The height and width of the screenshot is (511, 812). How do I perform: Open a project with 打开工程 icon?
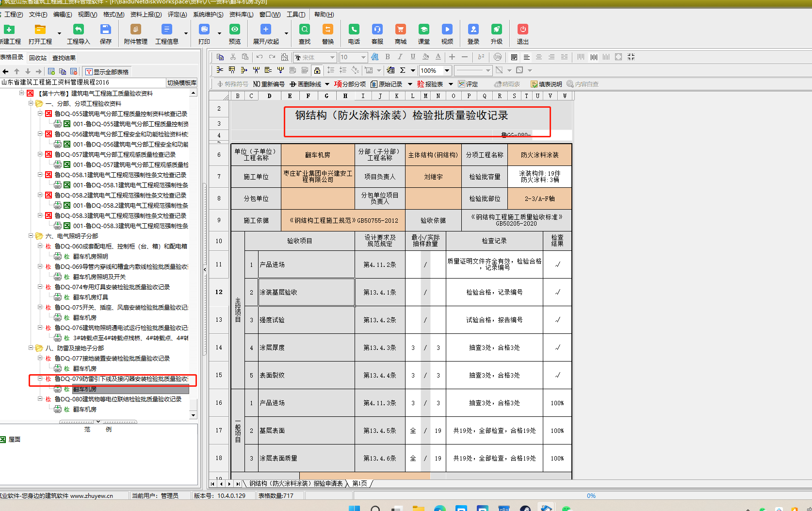40,30
